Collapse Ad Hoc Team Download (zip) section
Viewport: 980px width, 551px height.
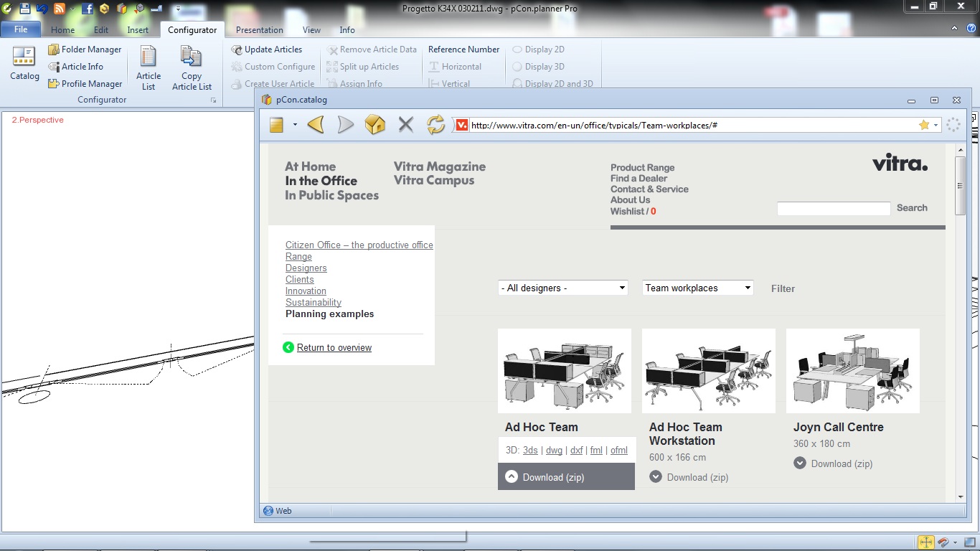tap(566, 477)
